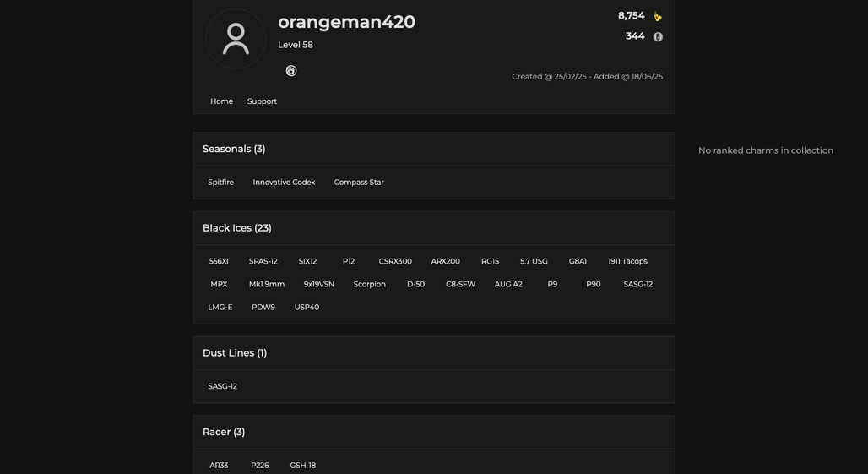Select the P226 racer skin entry

(259, 466)
